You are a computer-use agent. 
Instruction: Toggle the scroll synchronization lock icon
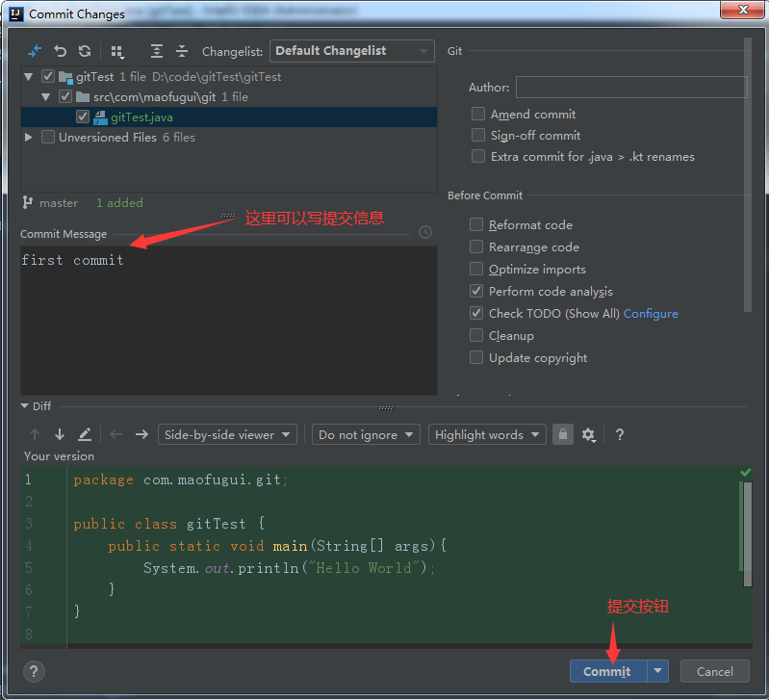(x=563, y=434)
